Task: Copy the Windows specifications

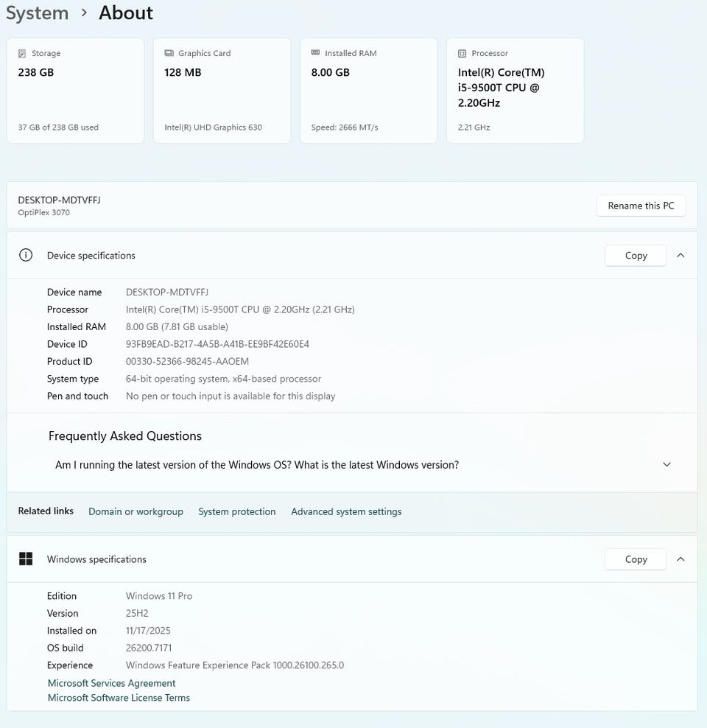Action: 636,559
